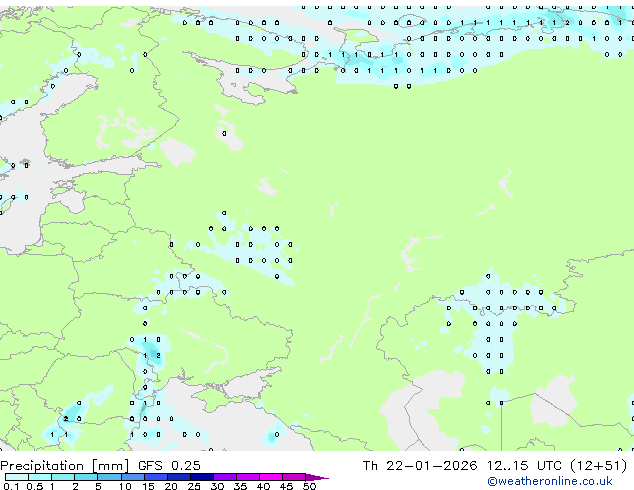Click the 45–50 mm legend color swatch
634x490 pixels.
[294, 477]
